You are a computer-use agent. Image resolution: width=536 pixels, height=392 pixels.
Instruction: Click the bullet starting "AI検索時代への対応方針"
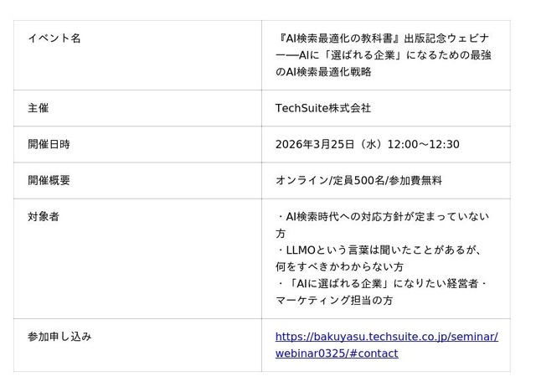coord(383,217)
